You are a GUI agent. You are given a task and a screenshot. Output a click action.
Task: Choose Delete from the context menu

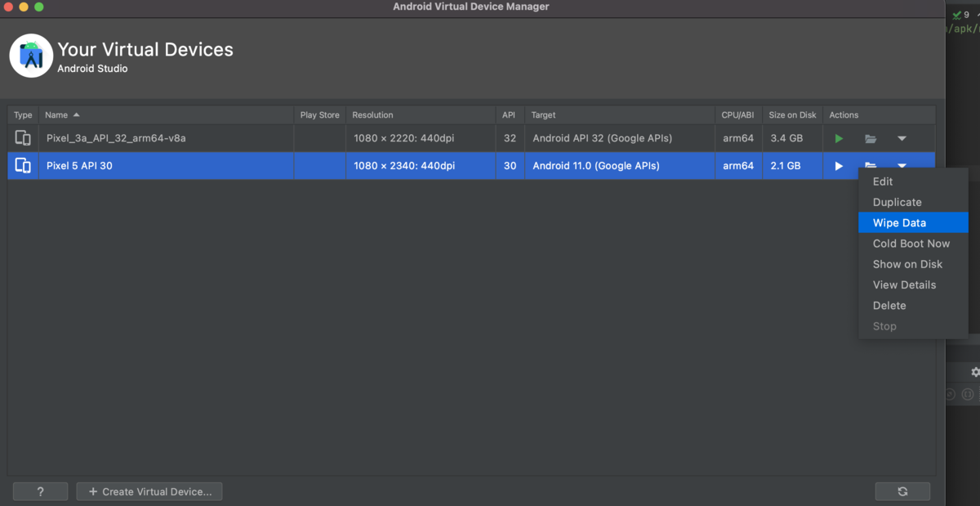coord(913,305)
